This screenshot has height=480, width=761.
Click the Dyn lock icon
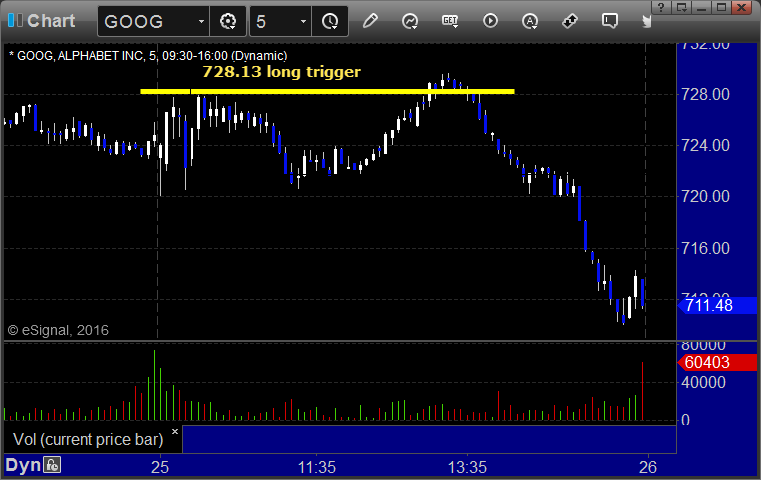point(51,465)
